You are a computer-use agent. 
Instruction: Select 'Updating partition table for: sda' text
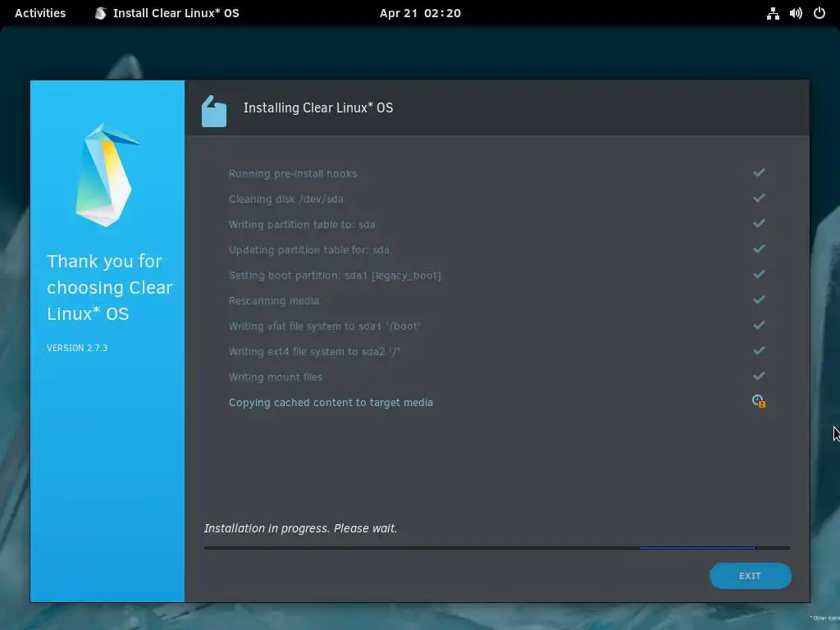click(309, 250)
